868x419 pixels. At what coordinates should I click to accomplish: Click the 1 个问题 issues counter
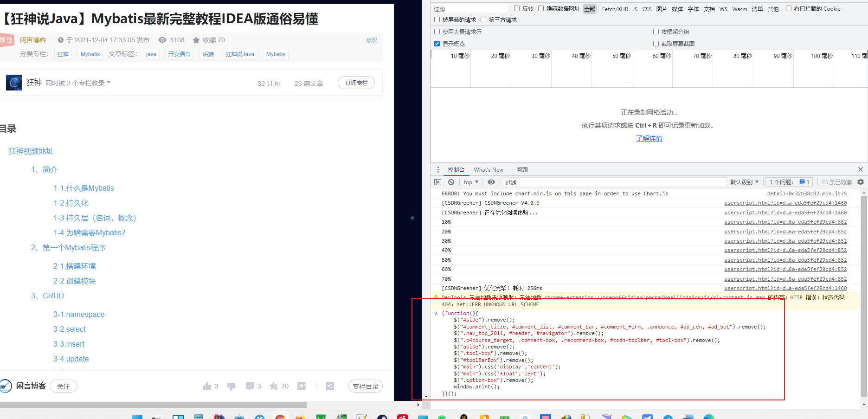(x=789, y=182)
